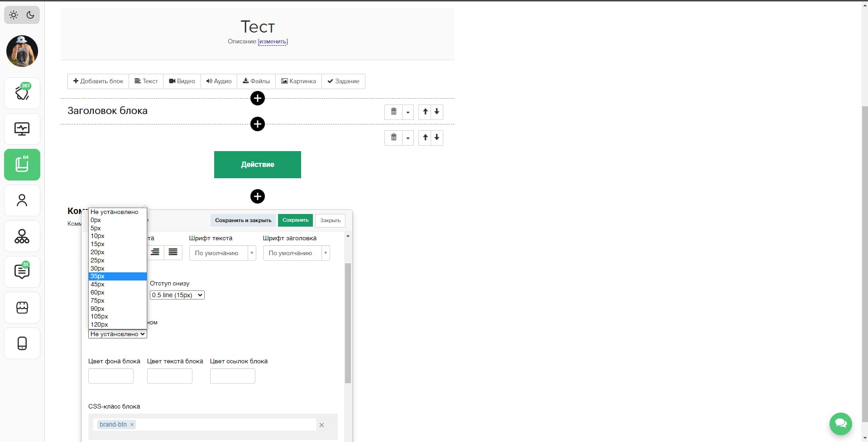Select justify text alignment icon
This screenshot has width=868, height=442.
(x=173, y=252)
